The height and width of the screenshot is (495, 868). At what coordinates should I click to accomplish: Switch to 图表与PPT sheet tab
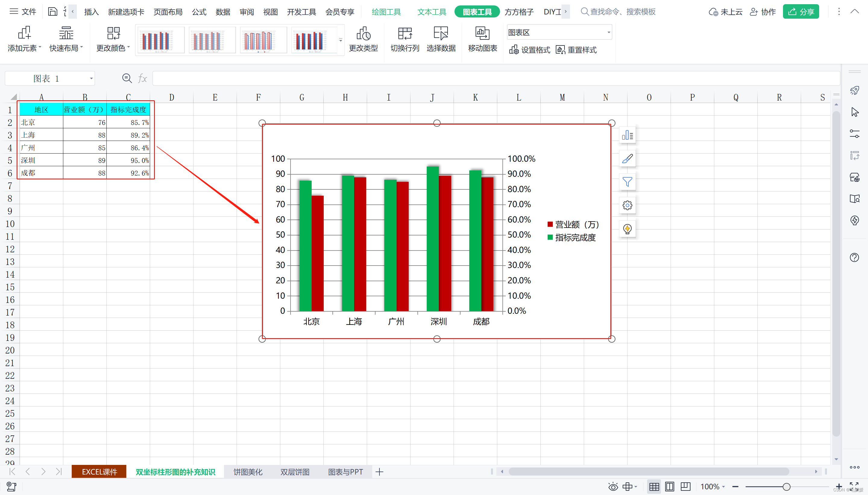(345, 472)
